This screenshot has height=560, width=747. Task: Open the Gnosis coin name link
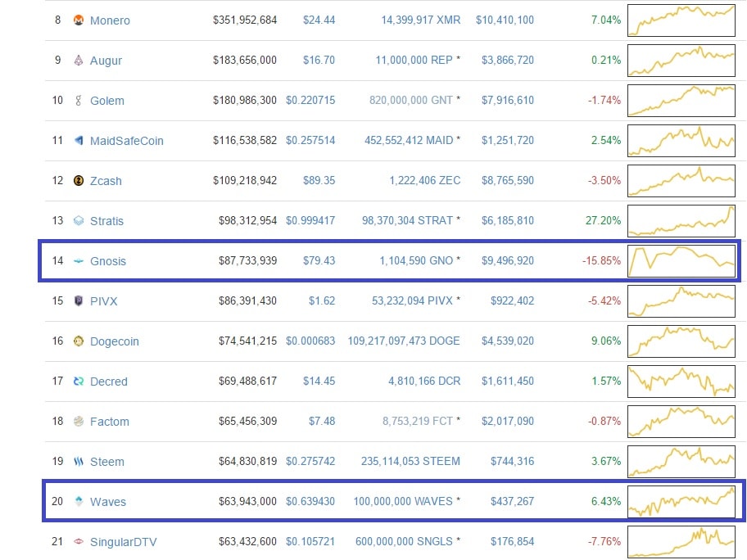(x=108, y=261)
